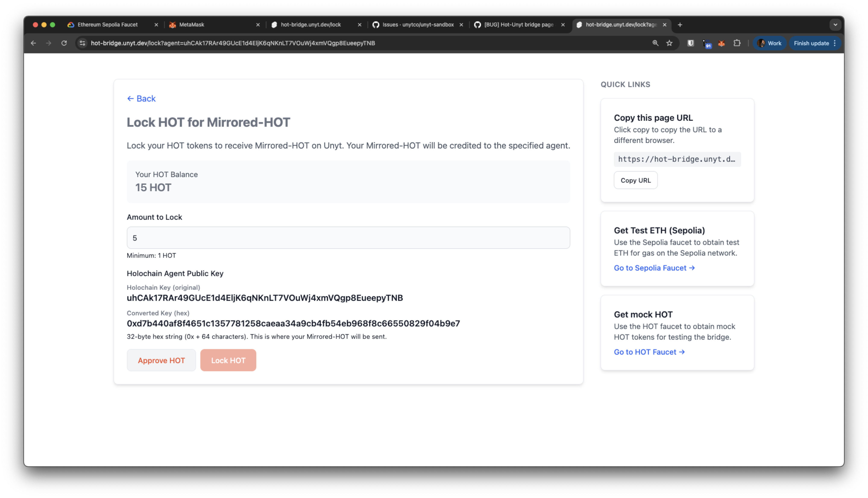Bookmark the page using the star icon
This screenshot has width=868, height=498.
(669, 43)
